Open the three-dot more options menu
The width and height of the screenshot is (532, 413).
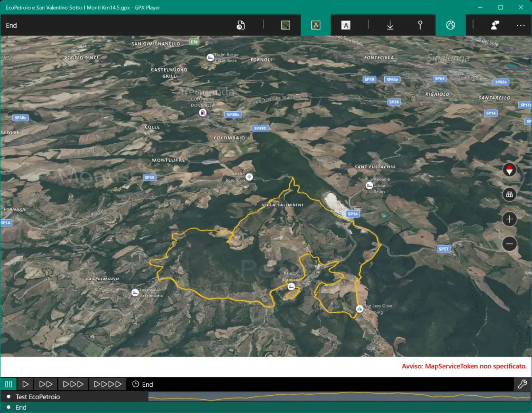pos(521,25)
